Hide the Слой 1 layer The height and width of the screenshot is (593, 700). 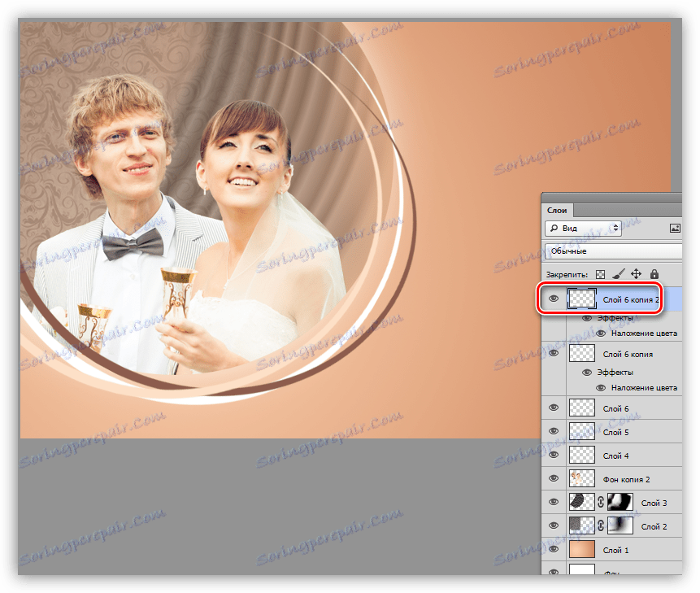[554, 549]
